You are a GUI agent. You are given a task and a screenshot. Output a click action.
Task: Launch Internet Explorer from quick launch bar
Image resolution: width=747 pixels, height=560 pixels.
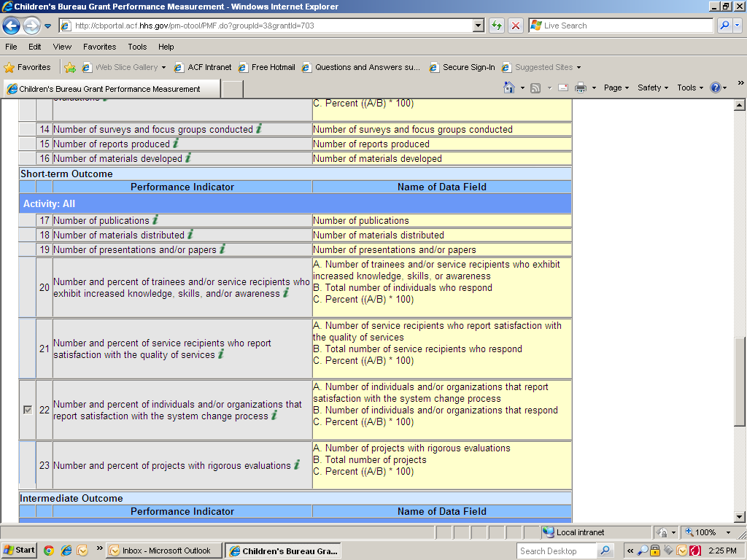coord(66,551)
